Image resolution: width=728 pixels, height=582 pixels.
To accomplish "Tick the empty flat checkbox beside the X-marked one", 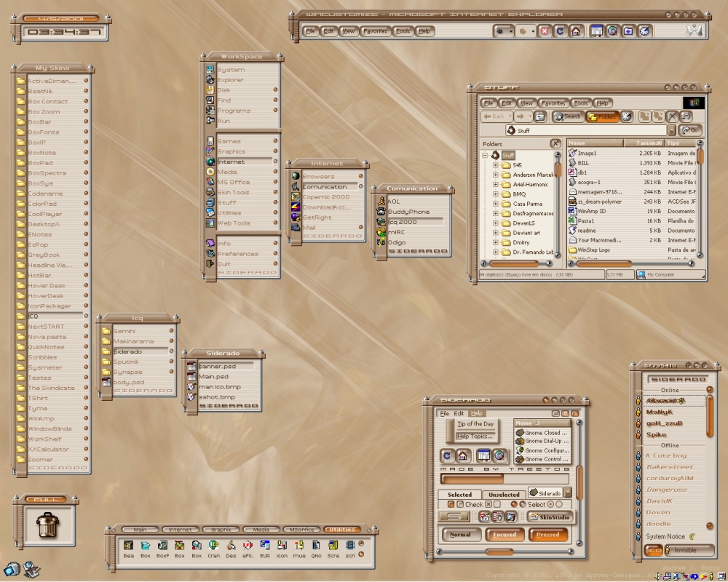I will click(x=497, y=504).
